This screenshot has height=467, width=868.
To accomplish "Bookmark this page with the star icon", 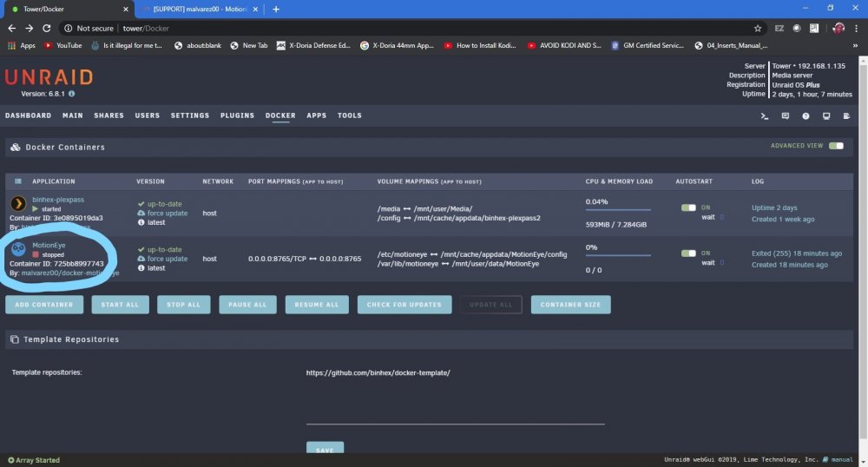I will click(x=757, y=29).
